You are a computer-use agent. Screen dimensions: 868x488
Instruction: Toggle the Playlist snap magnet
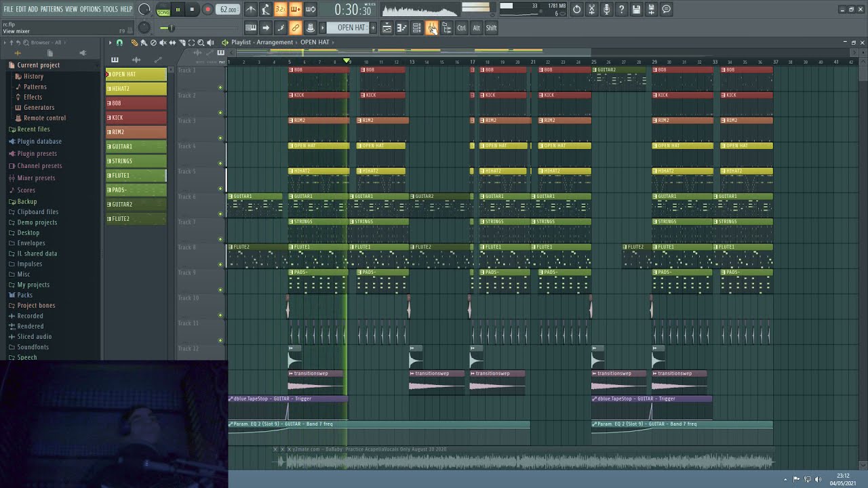119,43
